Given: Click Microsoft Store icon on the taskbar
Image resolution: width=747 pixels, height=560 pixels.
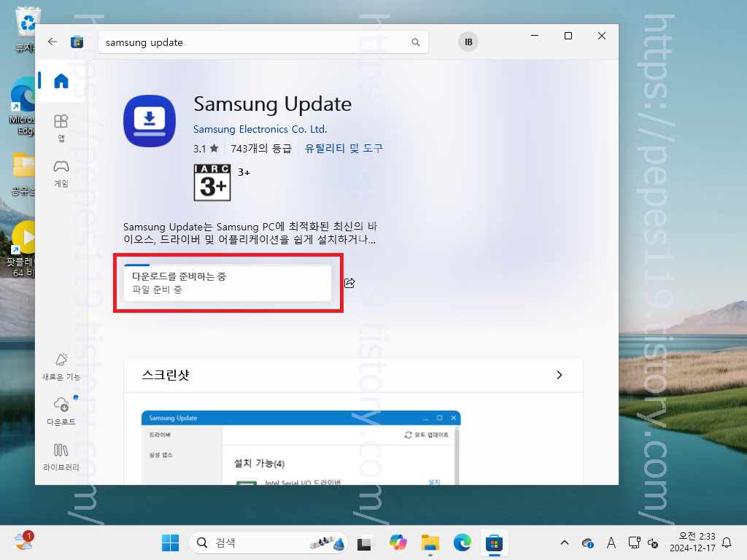Looking at the screenshot, I should [x=494, y=542].
